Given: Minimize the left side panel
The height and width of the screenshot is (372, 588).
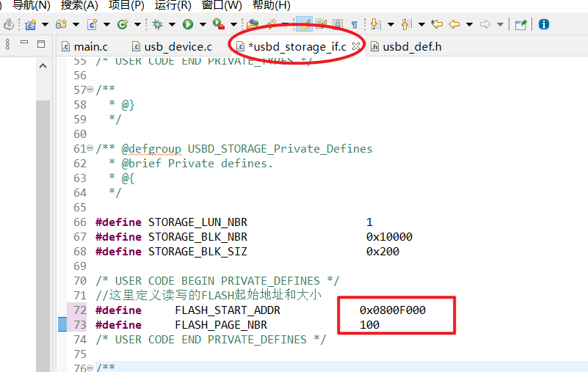Looking at the screenshot, I should (24, 42).
